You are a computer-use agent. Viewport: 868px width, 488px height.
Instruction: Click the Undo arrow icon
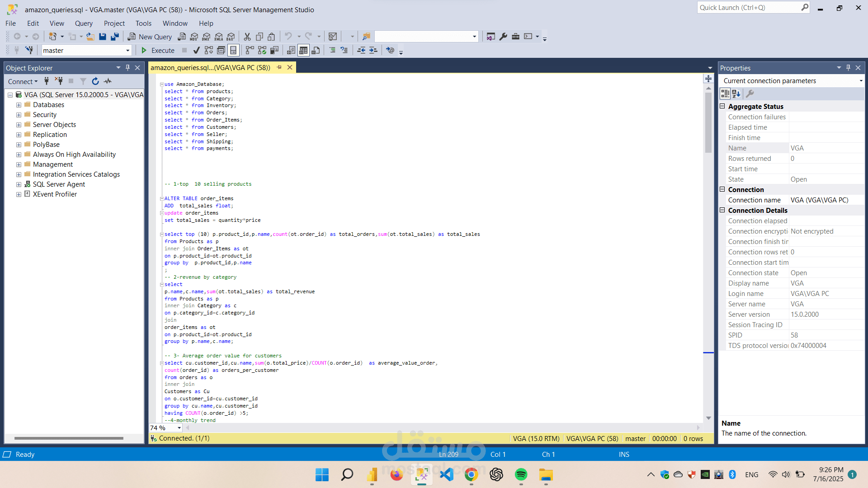[x=288, y=36]
